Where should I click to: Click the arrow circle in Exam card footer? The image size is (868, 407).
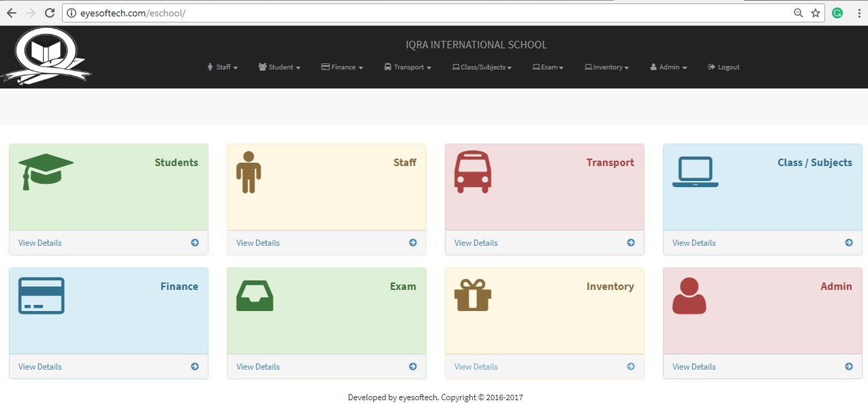point(413,367)
